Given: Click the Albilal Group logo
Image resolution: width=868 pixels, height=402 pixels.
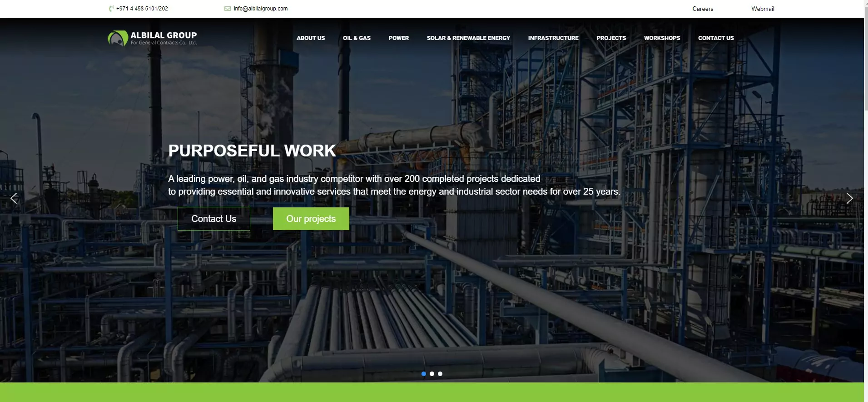Looking at the screenshot, I should pyautogui.click(x=152, y=38).
